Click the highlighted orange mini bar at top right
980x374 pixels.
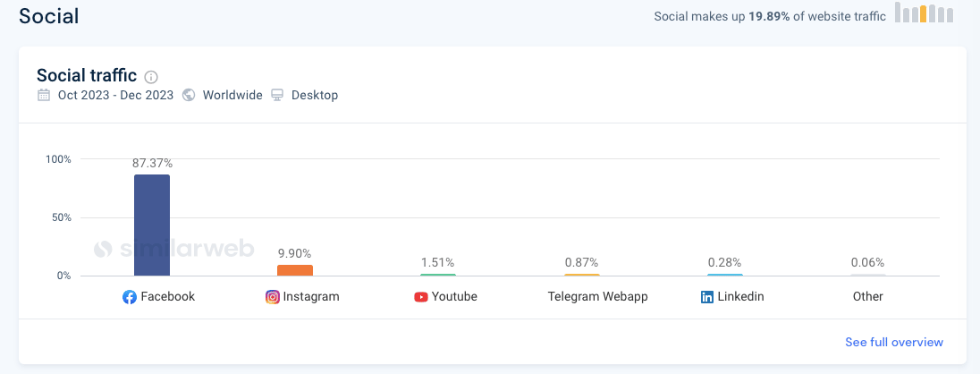pos(924,14)
